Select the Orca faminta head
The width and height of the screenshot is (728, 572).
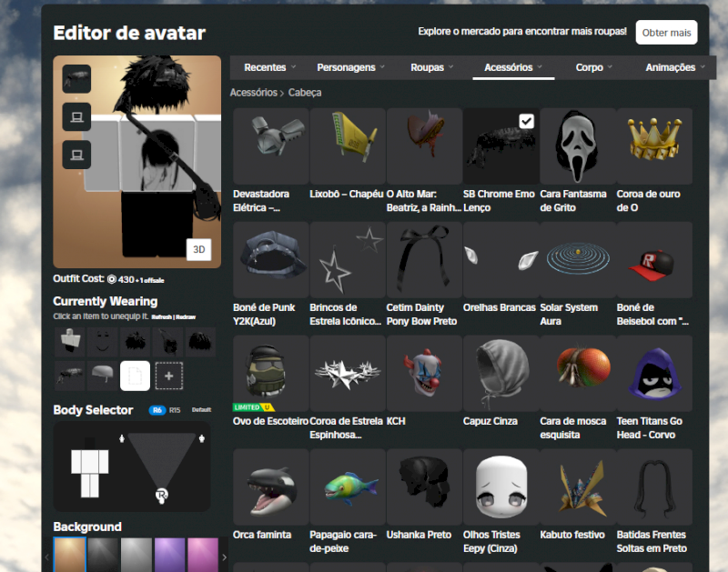tap(271, 487)
